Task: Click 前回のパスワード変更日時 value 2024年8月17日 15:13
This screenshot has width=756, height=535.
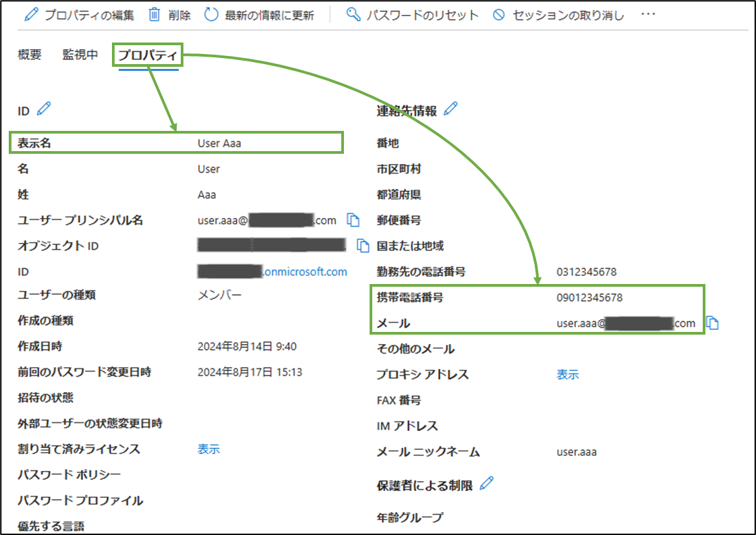Action: (250, 372)
